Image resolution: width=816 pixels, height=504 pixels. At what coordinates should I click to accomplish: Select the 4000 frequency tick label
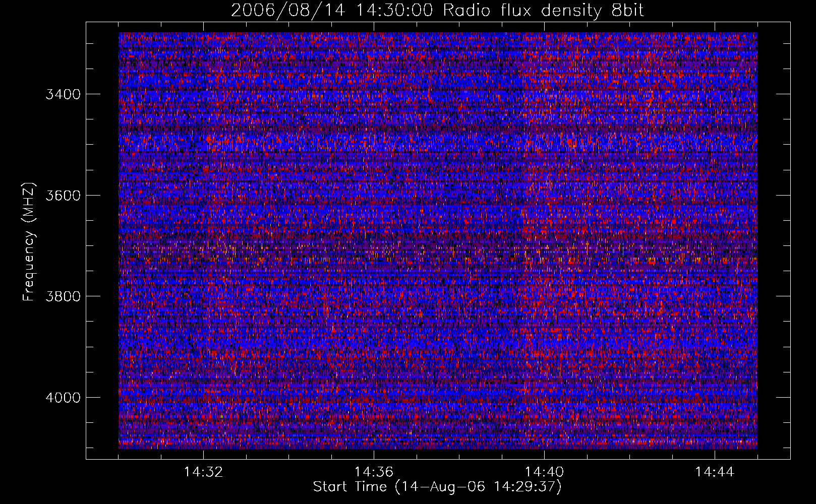tap(63, 398)
